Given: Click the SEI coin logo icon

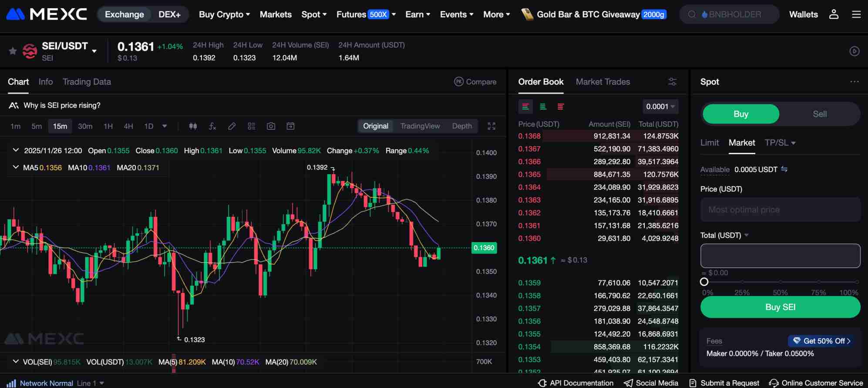Looking at the screenshot, I should coord(30,51).
